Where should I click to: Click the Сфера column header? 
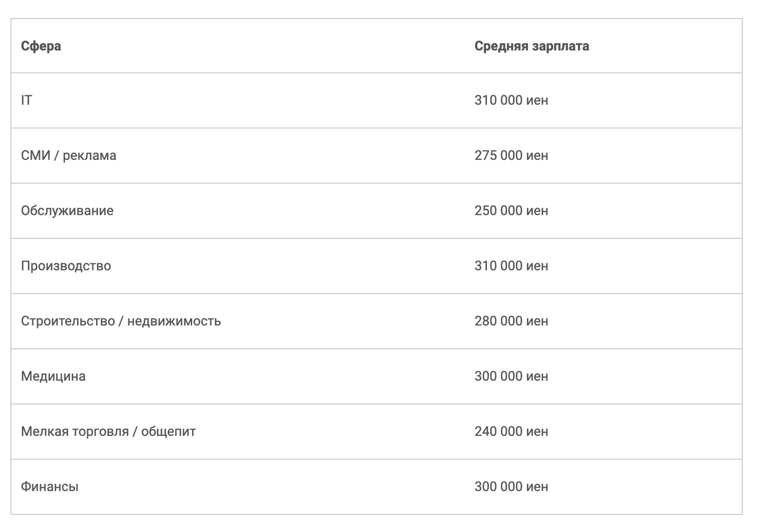pos(41,46)
